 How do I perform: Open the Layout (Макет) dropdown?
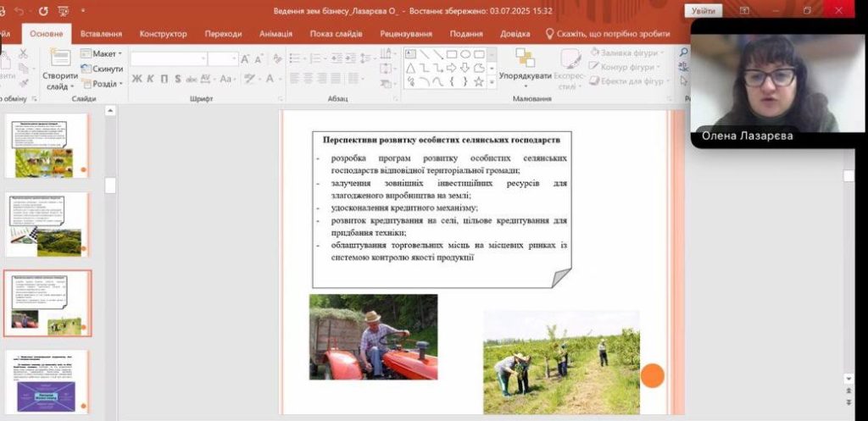[102, 53]
